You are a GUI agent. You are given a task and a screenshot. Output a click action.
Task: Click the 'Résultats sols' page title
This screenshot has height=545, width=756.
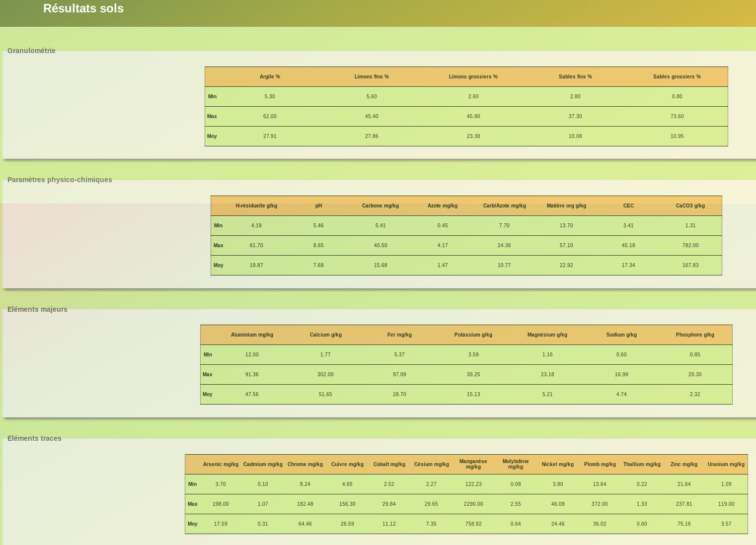coord(83,8)
